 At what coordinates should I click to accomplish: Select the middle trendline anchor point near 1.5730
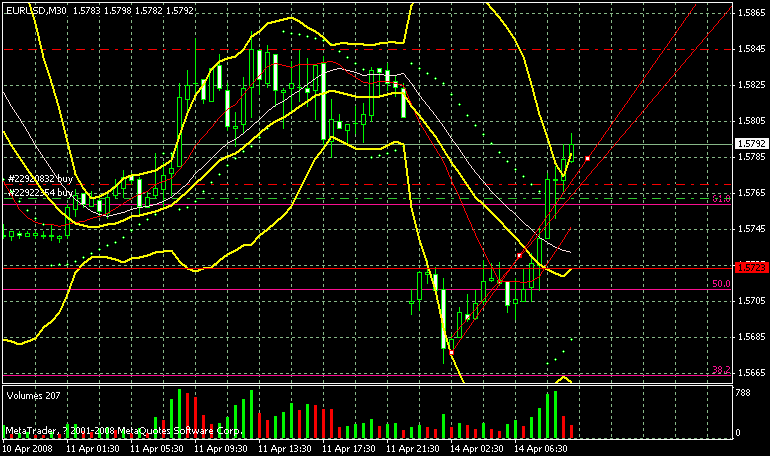[520, 256]
